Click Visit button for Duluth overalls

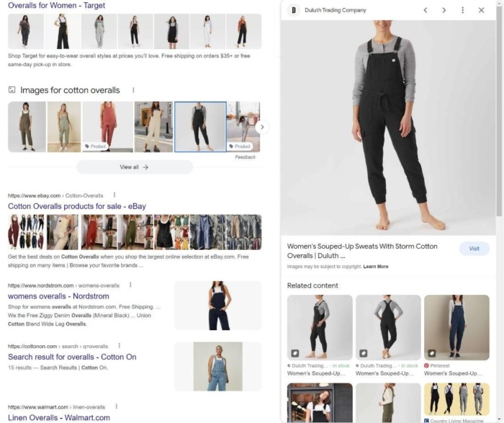pos(474,249)
